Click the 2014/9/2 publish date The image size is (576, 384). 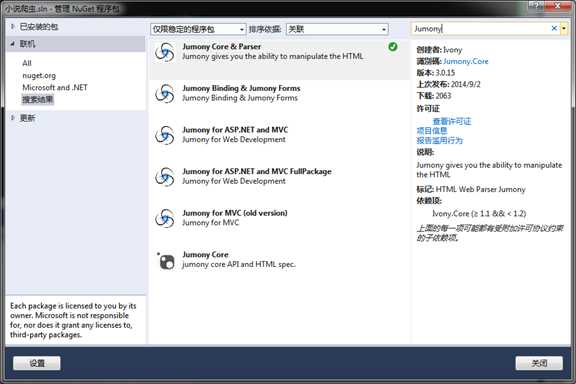465,84
